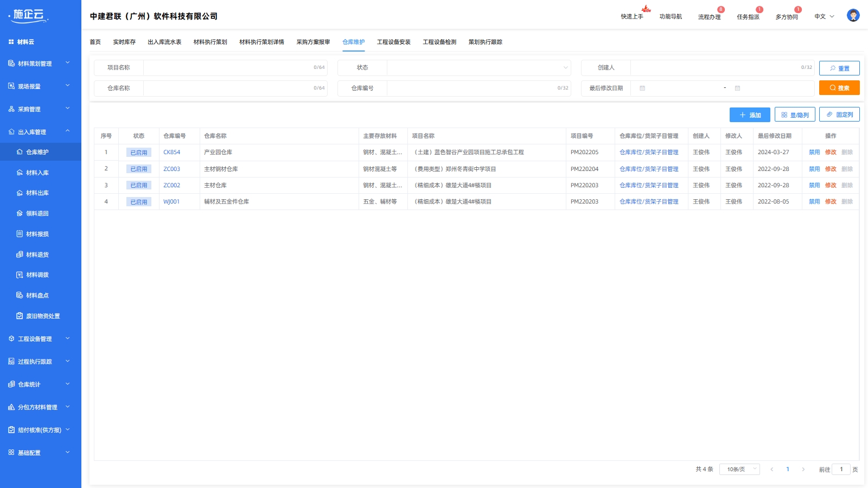Expand 仓库统计 menu chevron
The image size is (868, 488).
(x=68, y=384)
